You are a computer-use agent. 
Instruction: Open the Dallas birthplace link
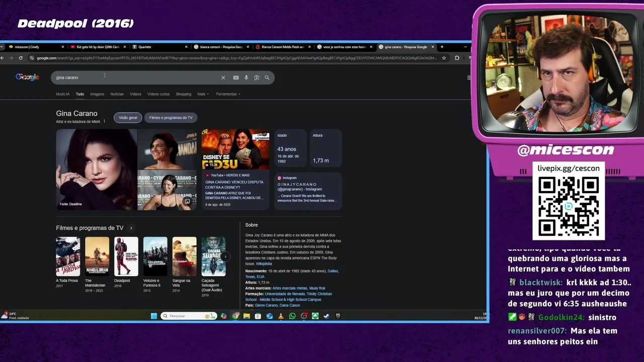click(333, 271)
